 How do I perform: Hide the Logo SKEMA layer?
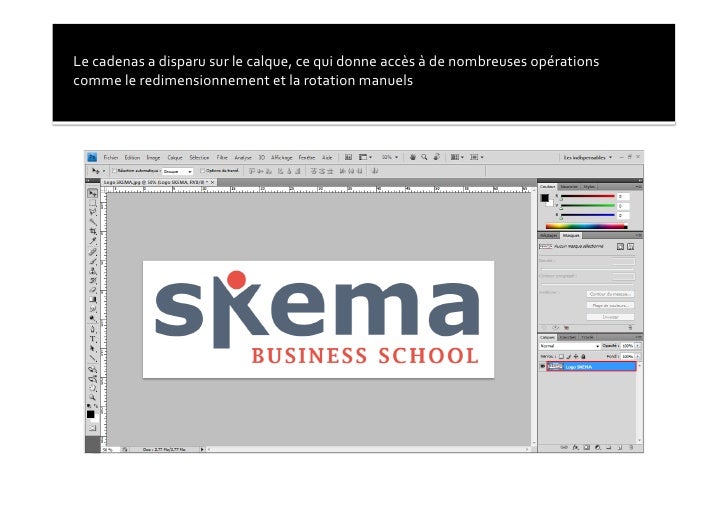(542, 366)
